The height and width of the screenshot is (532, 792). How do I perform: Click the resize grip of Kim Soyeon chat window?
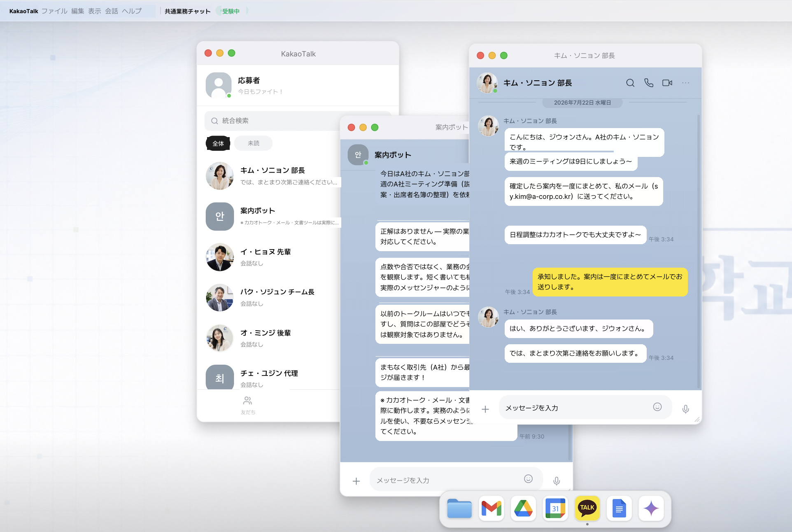pyautogui.click(x=697, y=420)
